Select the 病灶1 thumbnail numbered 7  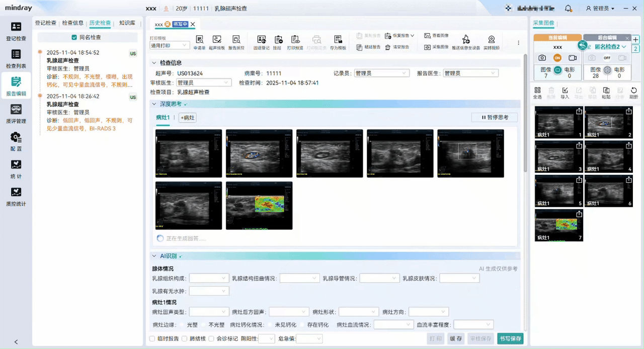tap(558, 225)
